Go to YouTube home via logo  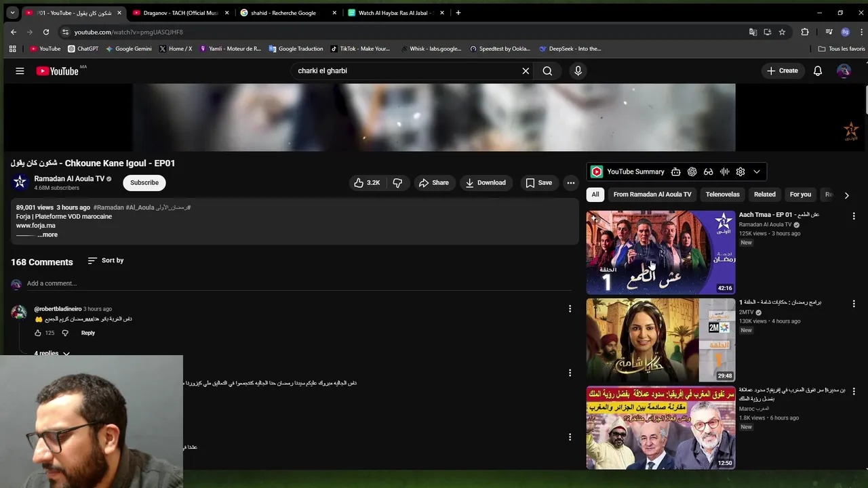point(58,70)
